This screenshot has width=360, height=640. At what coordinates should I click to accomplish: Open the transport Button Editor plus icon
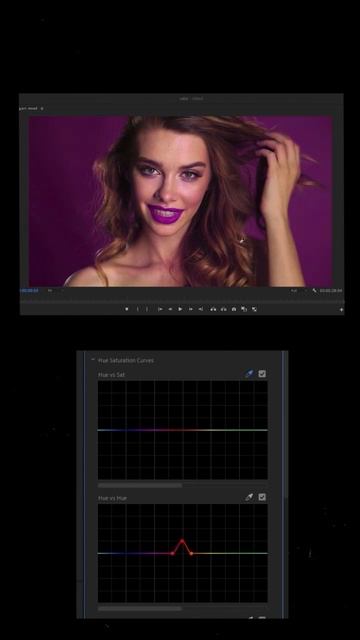(x=341, y=310)
